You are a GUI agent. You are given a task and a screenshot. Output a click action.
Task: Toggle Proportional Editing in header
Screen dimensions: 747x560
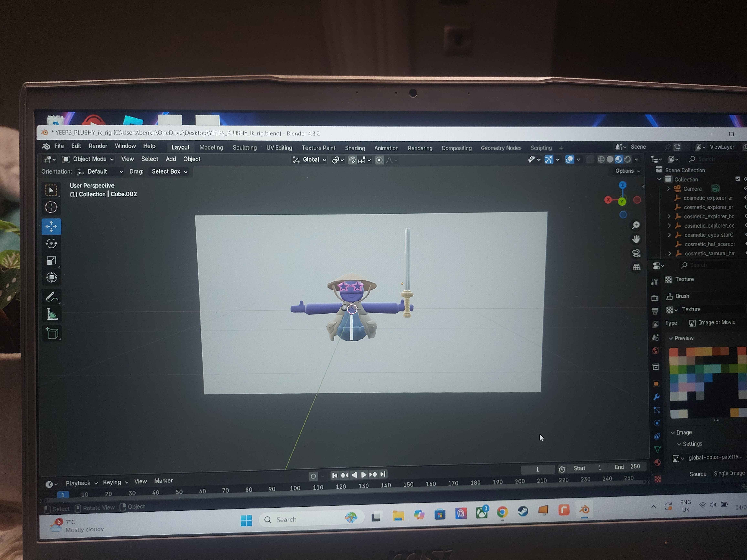pyautogui.click(x=379, y=160)
